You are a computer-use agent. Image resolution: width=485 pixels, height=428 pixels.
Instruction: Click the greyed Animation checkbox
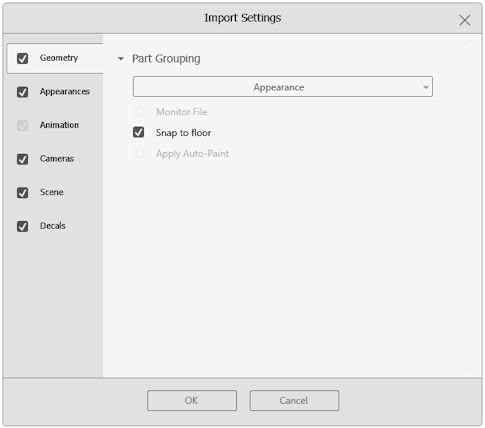(22, 126)
